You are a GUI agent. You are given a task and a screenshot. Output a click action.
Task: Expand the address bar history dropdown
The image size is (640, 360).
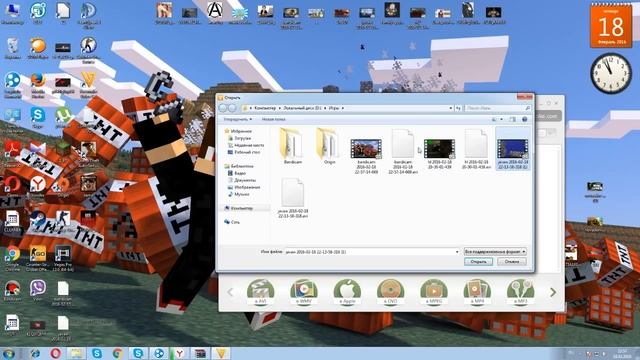[x=451, y=108]
